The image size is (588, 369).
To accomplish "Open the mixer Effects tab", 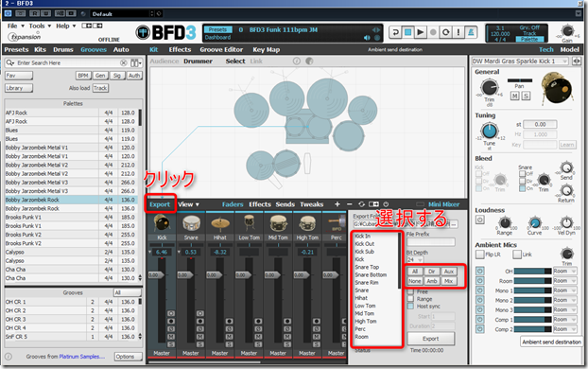I will (260, 204).
